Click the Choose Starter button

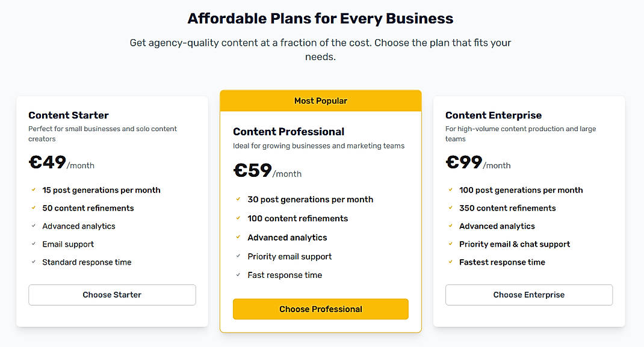coord(111,295)
